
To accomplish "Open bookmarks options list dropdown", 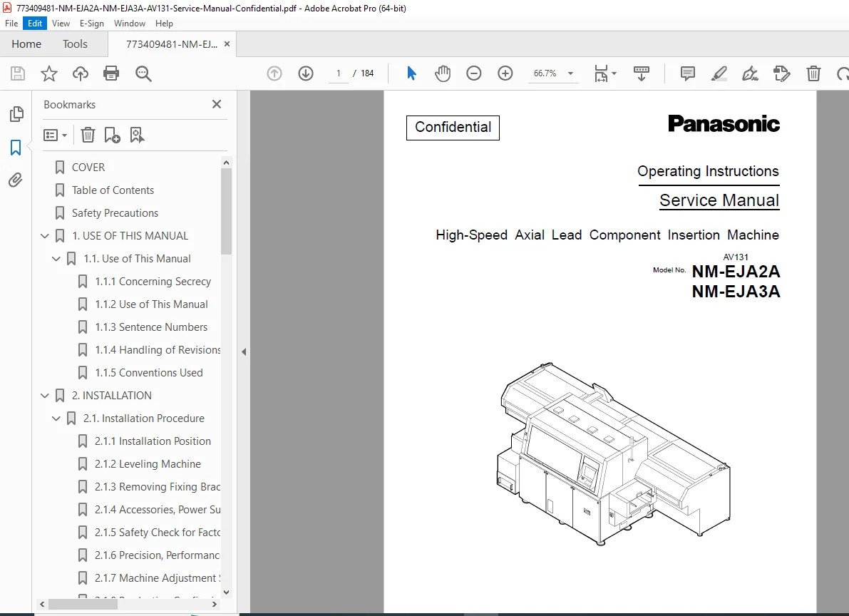I will 55,135.
